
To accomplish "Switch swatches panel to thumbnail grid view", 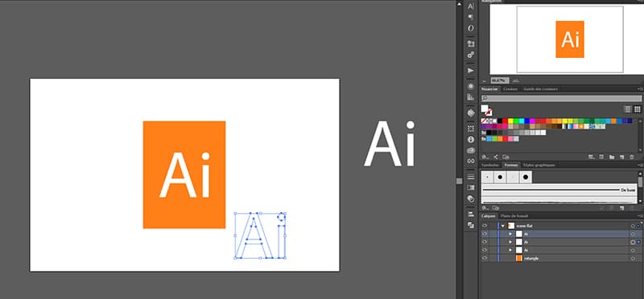I will point(637,109).
